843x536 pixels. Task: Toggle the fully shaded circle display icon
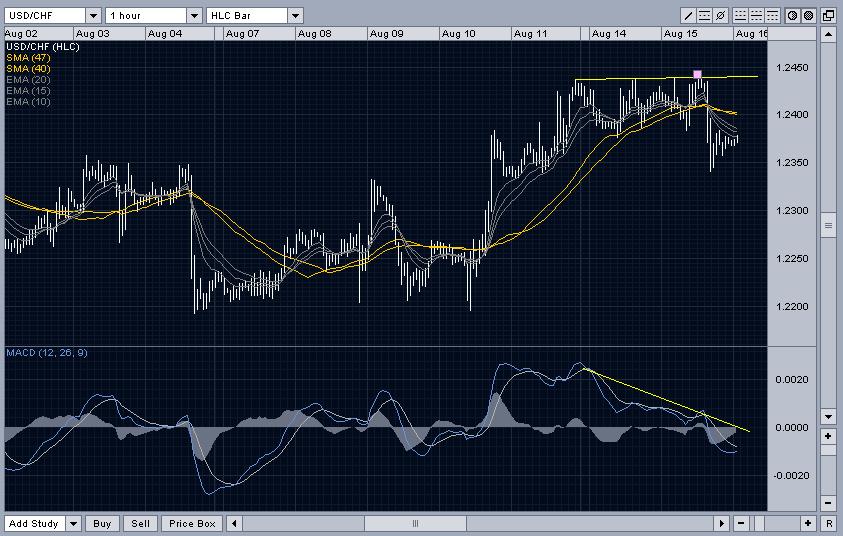click(808, 16)
